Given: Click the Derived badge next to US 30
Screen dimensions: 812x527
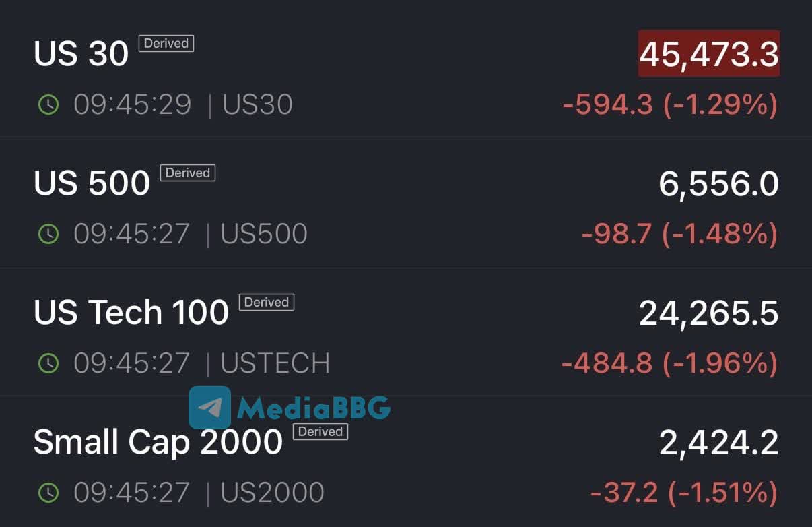Looking at the screenshot, I should click(166, 44).
